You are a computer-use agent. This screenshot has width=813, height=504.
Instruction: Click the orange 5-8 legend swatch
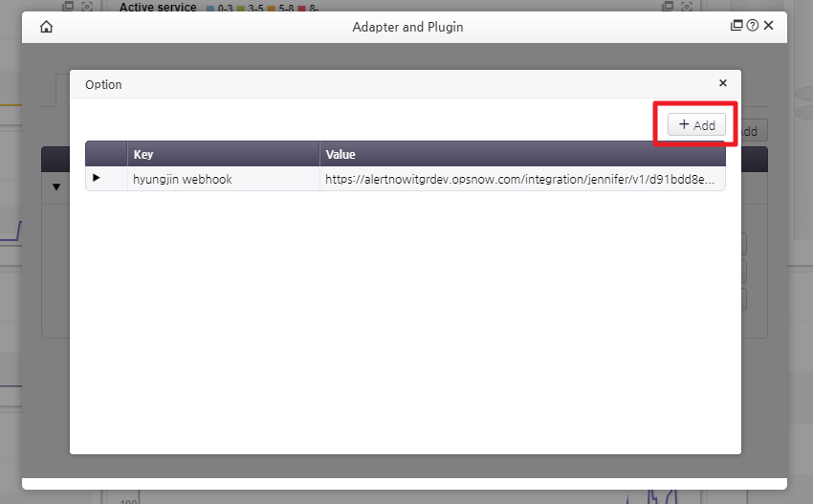click(x=272, y=9)
